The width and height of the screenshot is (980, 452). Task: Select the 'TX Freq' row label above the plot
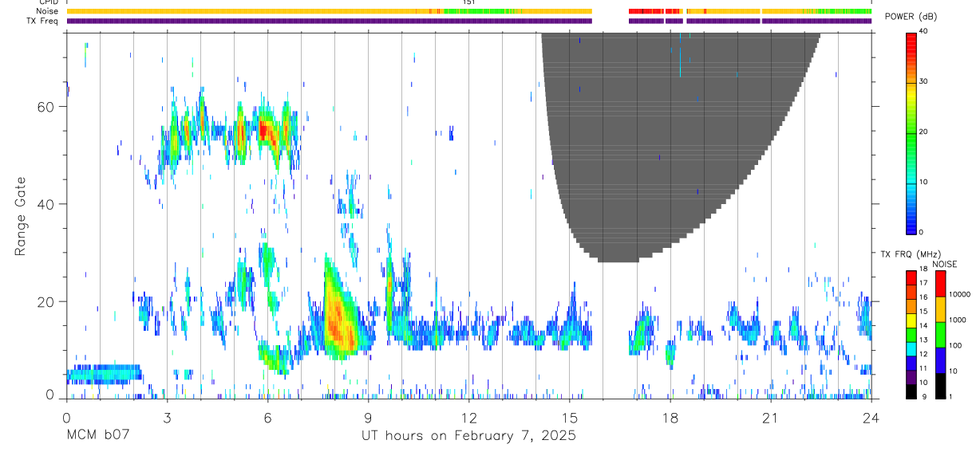click(44, 21)
